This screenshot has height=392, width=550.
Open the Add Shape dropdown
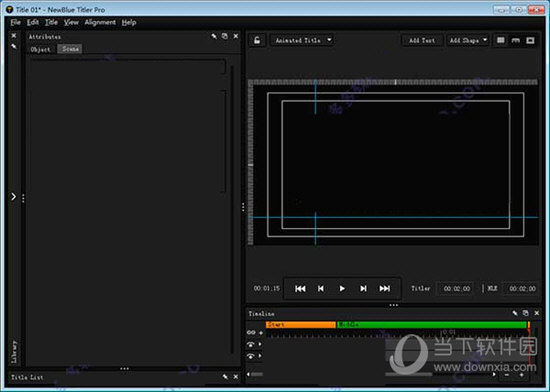click(468, 40)
